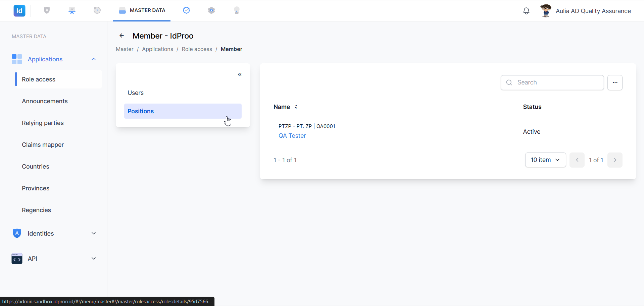Screen dimensions: 644x306
Task: Open the Applications breadcrumb link
Action: pyautogui.click(x=158, y=49)
